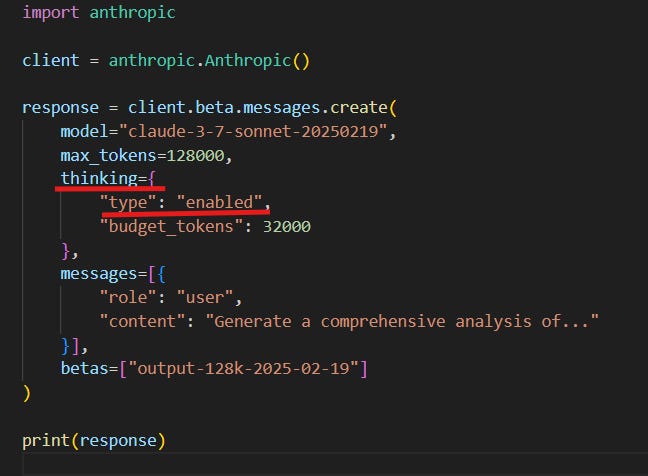Click the "Generate a comprehensive analysis of..." string
The image size is (648, 476).
402,321
